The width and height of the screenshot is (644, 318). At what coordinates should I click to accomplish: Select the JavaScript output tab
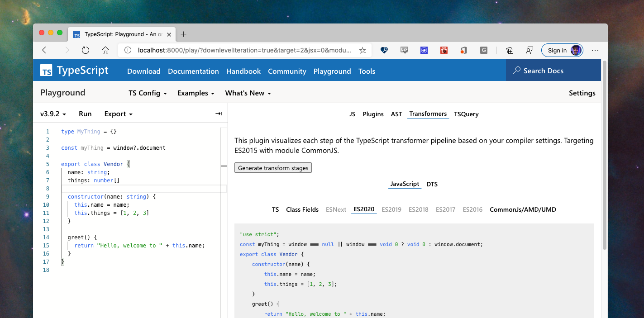(405, 184)
